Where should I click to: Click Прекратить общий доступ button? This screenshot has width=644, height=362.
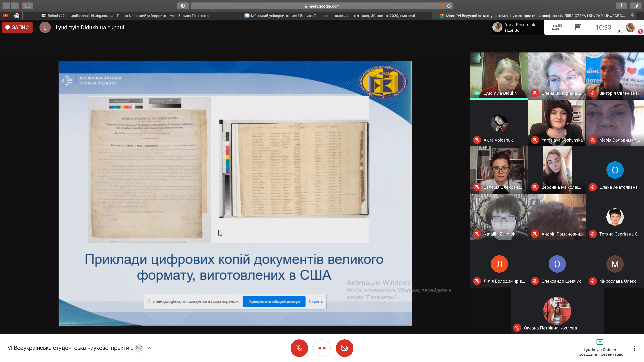tap(274, 301)
